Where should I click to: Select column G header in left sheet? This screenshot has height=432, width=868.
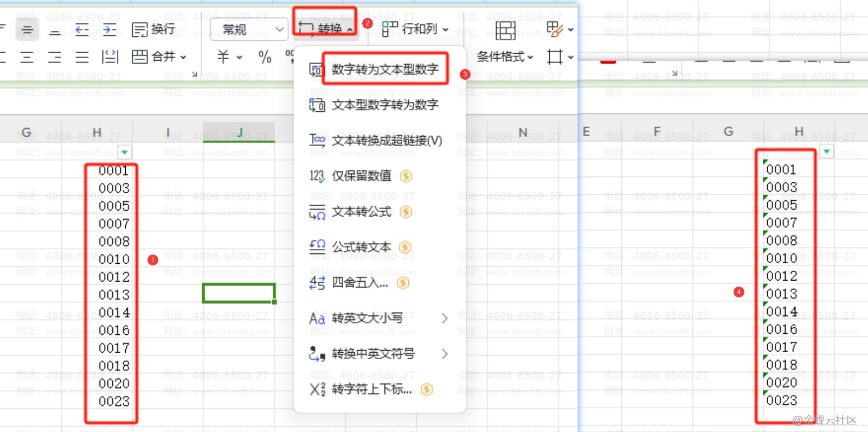tap(26, 132)
